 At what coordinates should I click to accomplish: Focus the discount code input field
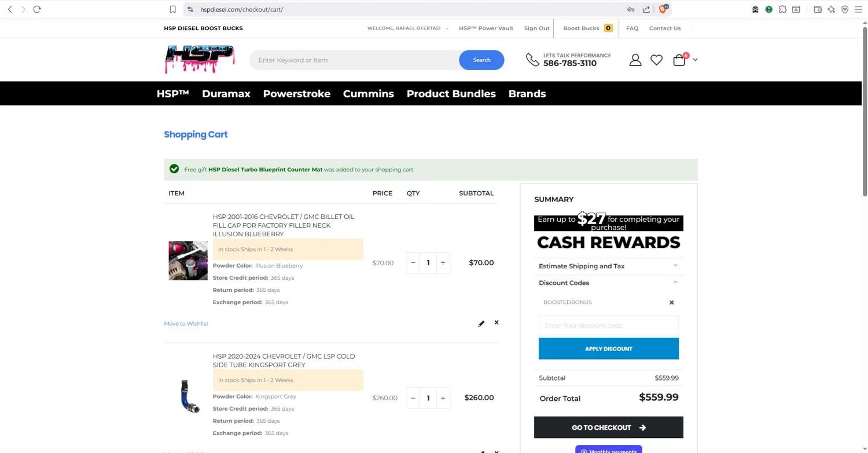tap(609, 326)
